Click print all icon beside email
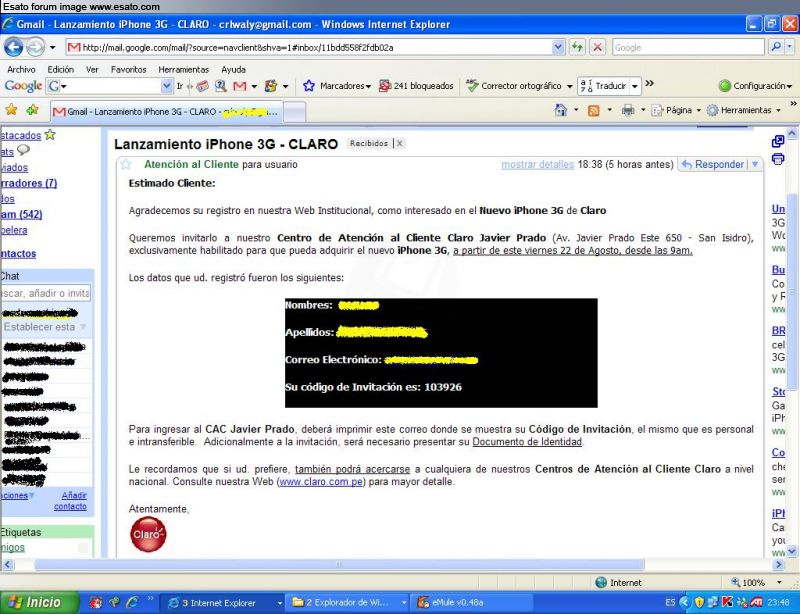 [x=778, y=159]
